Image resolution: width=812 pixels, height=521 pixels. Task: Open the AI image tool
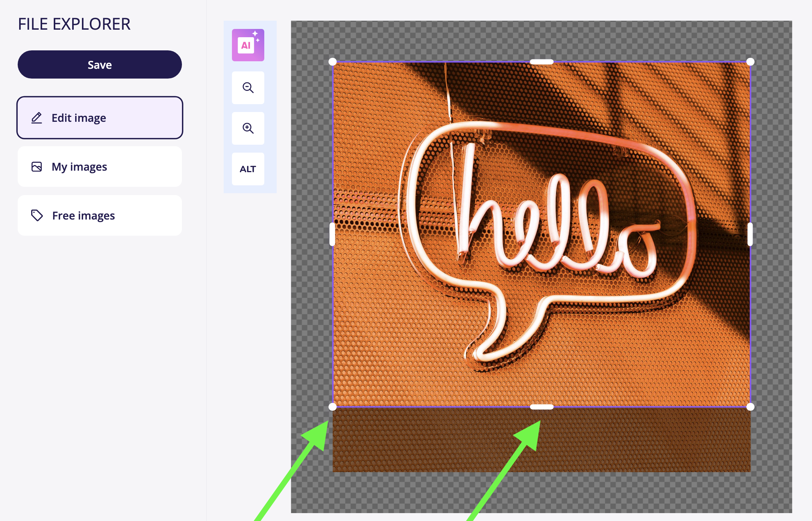[248, 45]
